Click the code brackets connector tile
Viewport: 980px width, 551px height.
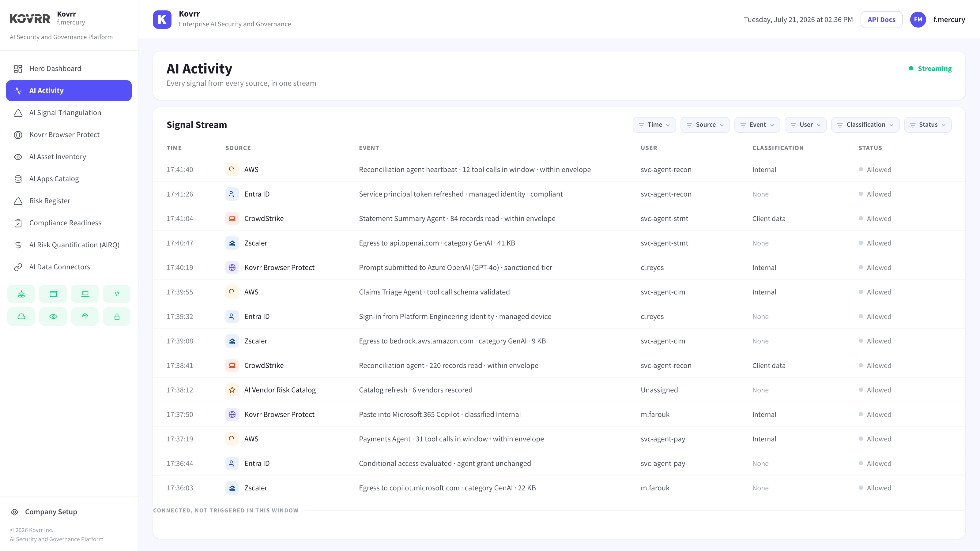coord(117,294)
